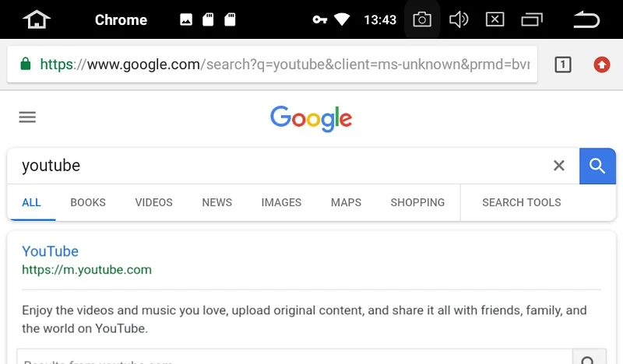Open the Google hamburger menu
The image size is (623, 364).
pos(27,117)
